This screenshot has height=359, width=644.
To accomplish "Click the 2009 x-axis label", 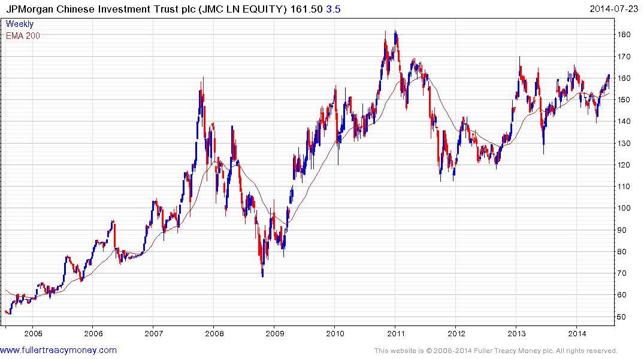I will click(275, 333).
